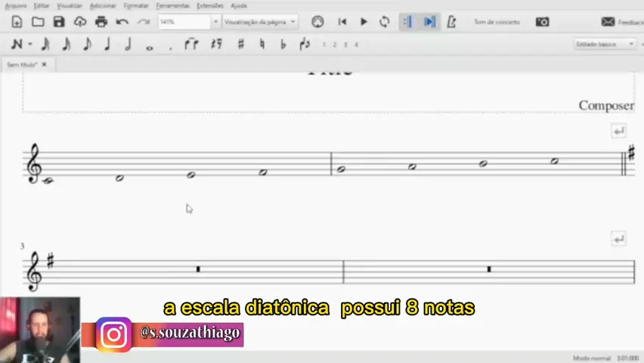The height and width of the screenshot is (363, 644).
Task: Start playback with the play button
Action: coord(364,22)
